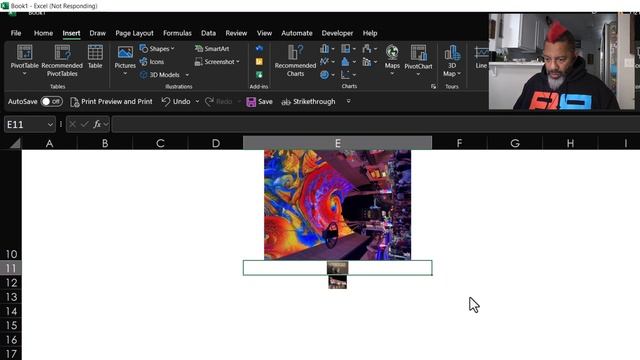Open Recommended Charts
Viewport: 640px width, 360px height.
[295, 60]
